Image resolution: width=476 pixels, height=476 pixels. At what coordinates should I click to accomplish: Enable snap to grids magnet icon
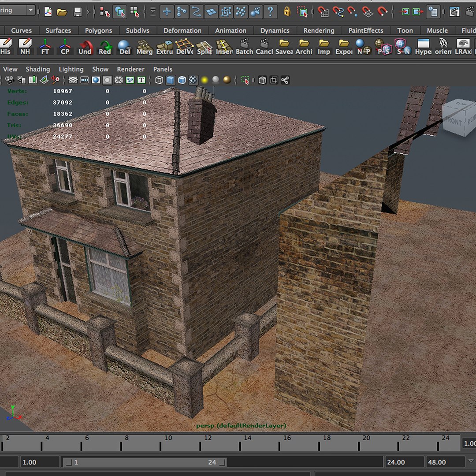tap(323, 12)
